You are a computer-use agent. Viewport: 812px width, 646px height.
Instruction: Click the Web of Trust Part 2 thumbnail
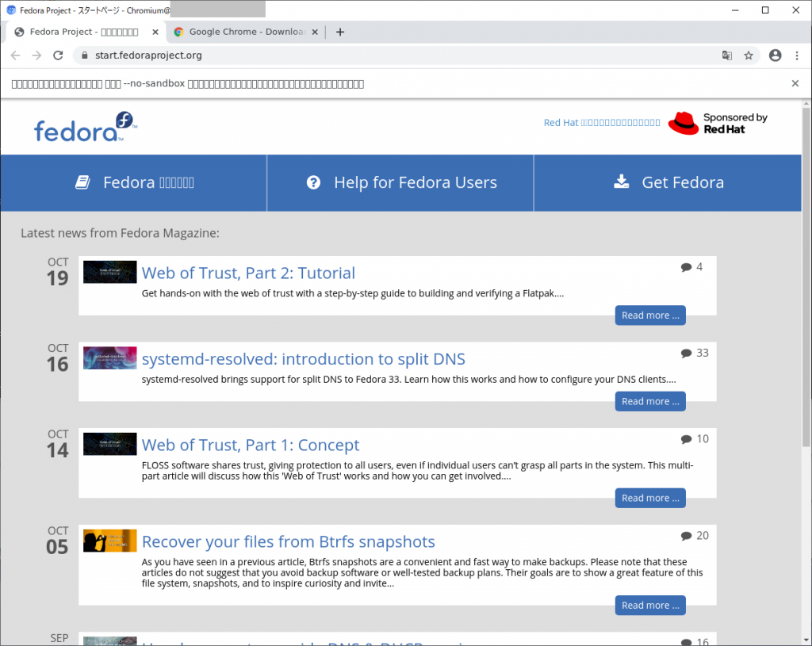(x=109, y=272)
